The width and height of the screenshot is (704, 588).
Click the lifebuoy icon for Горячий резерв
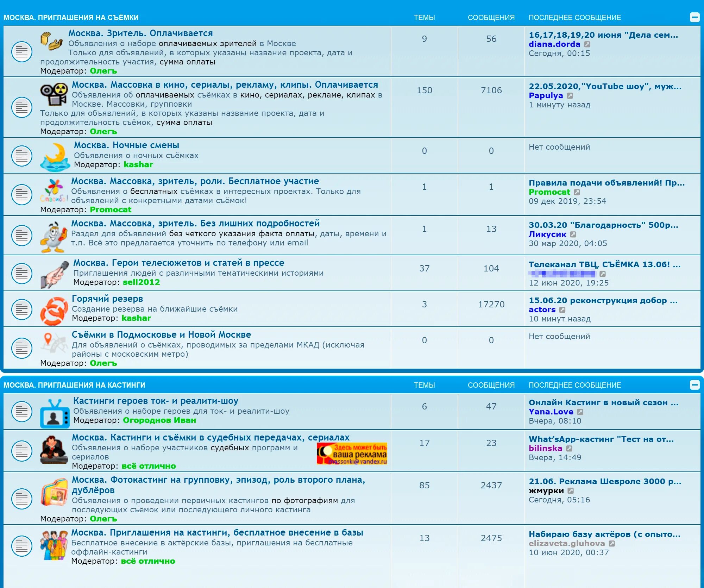[54, 311]
